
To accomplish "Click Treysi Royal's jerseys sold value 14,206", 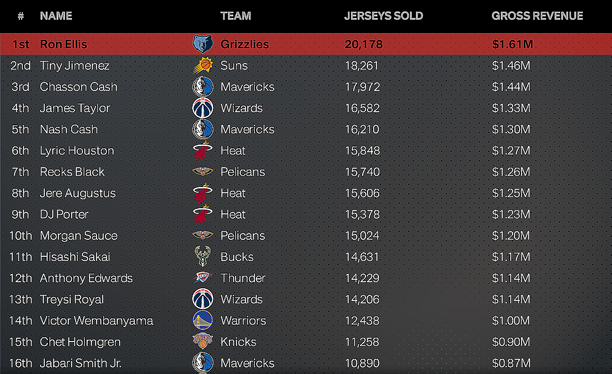I will click(x=362, y=299).
